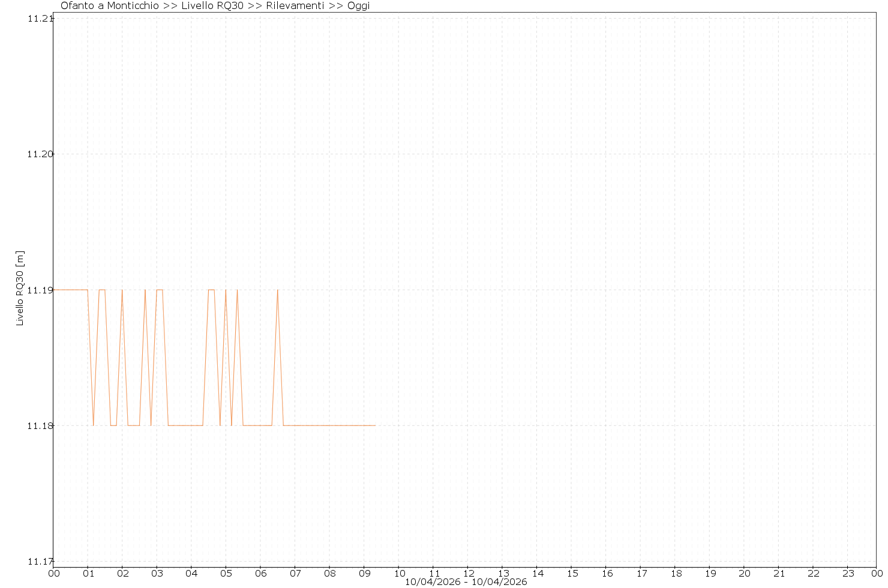Click the last orange peak near hour 06:30
Image resolution: width=888 pixels, height=588 pixels.
pos(277,290)
